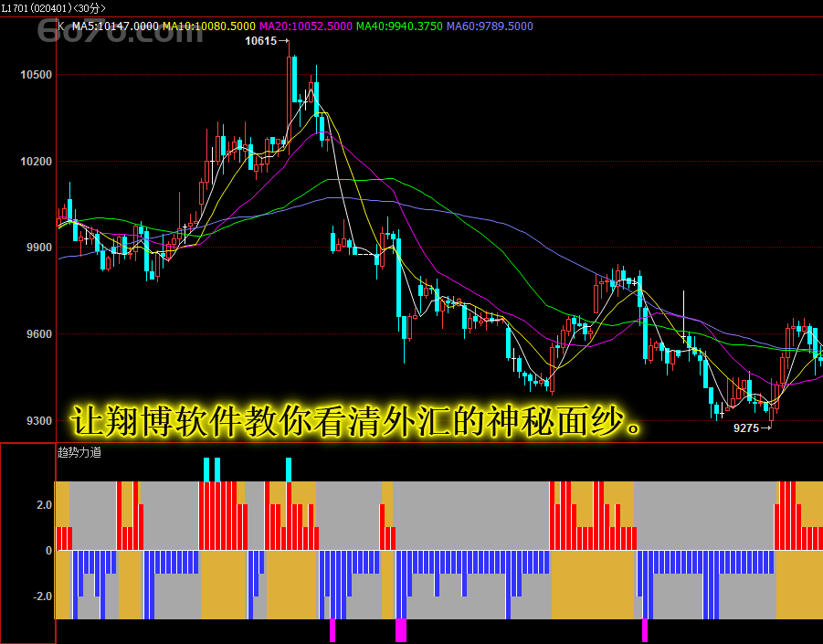823x644 pixels.
Task: Select the MA40:9940.3750 indicator label
Action: pyautogui.click(x=399, y=26)
